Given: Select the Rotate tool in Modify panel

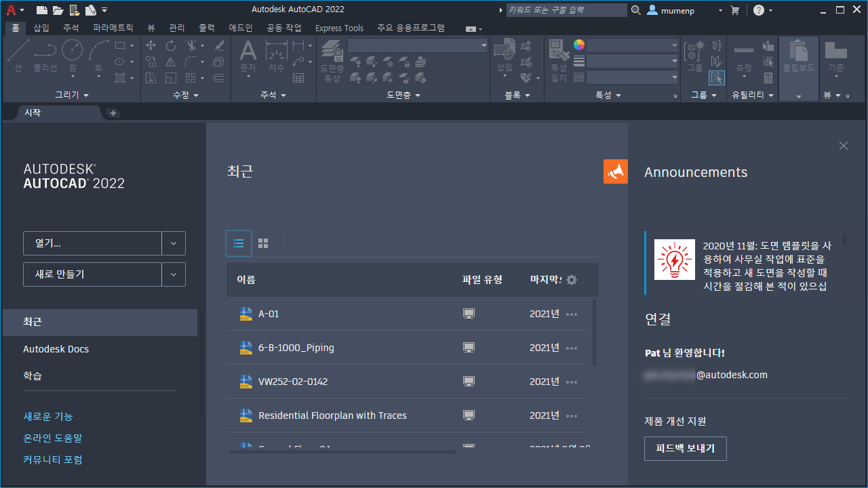Looking at the screenshot, I should (x=171, y=45).
